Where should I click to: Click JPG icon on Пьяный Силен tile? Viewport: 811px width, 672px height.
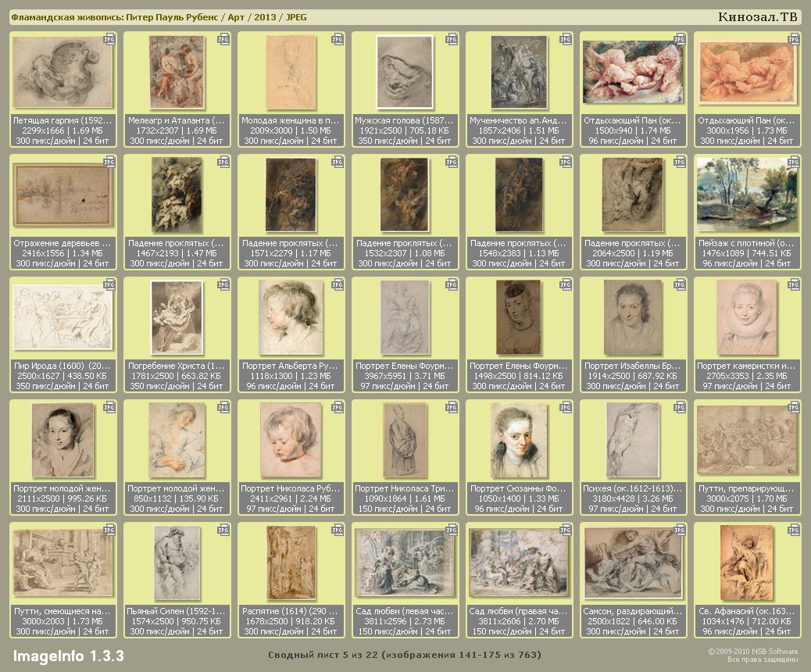[x=224, y=529]
